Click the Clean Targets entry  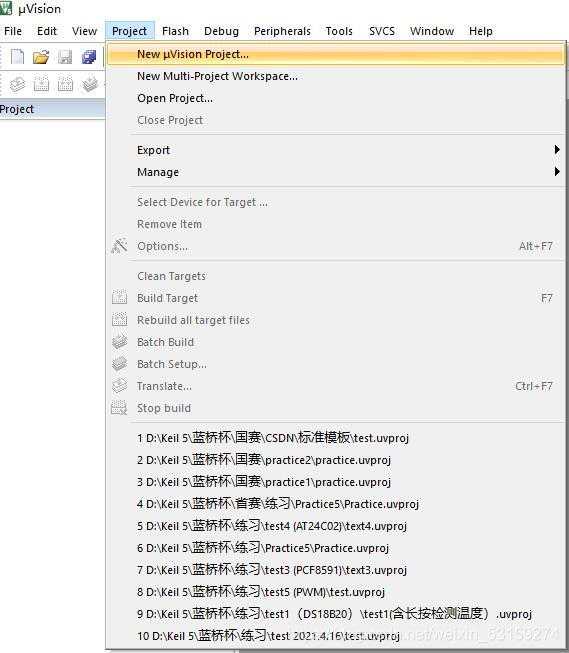coord(336,276)
